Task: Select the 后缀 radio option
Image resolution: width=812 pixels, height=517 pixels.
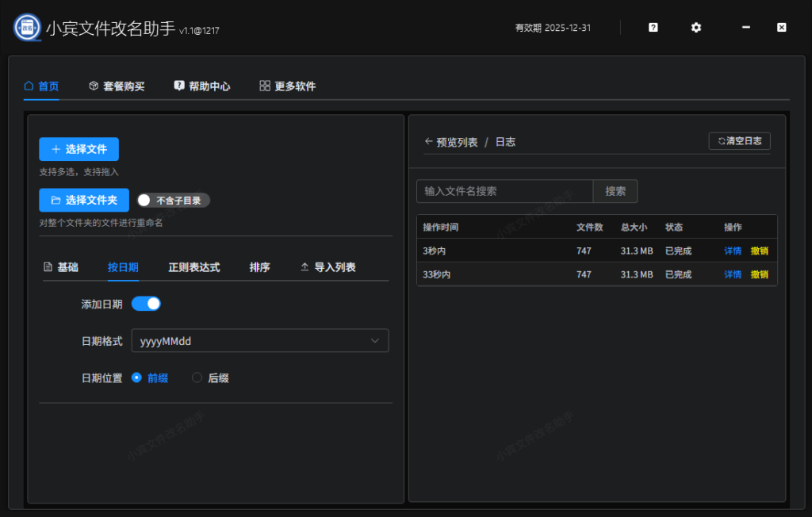Action: point(197,377)
